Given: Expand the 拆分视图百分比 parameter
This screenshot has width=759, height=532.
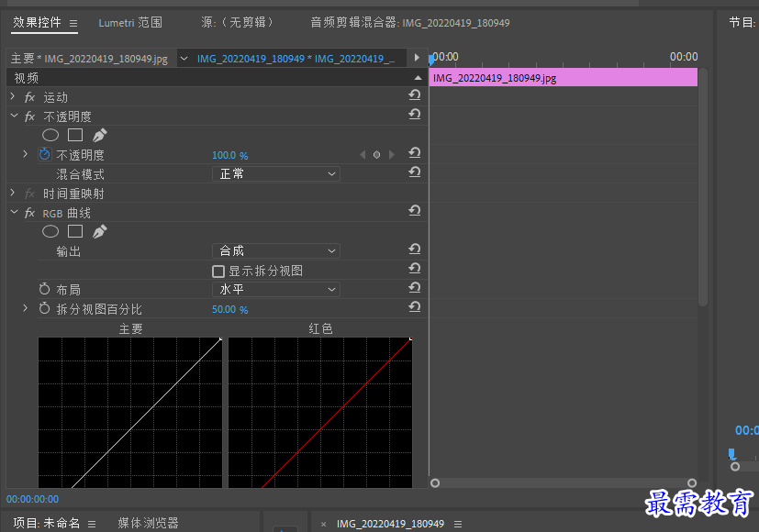Looking at the screenshot, I should pos(25,308).
